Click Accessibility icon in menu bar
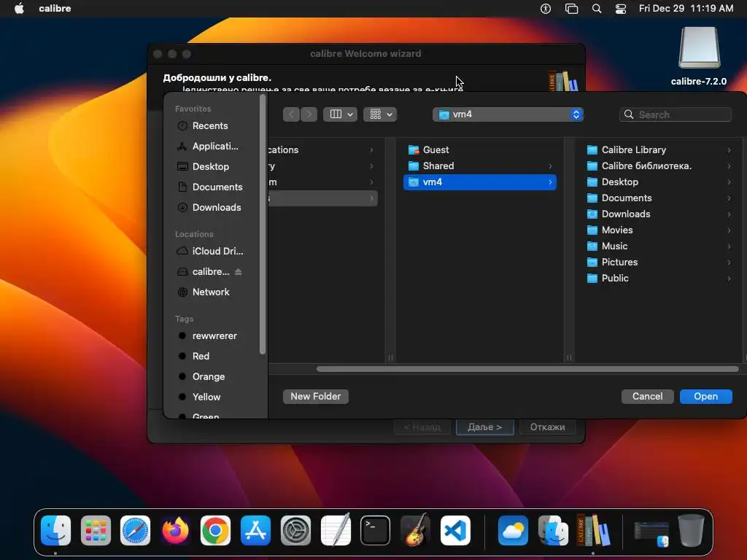The height and width of the screenshot is (560, 747). (x=546, y=9)
